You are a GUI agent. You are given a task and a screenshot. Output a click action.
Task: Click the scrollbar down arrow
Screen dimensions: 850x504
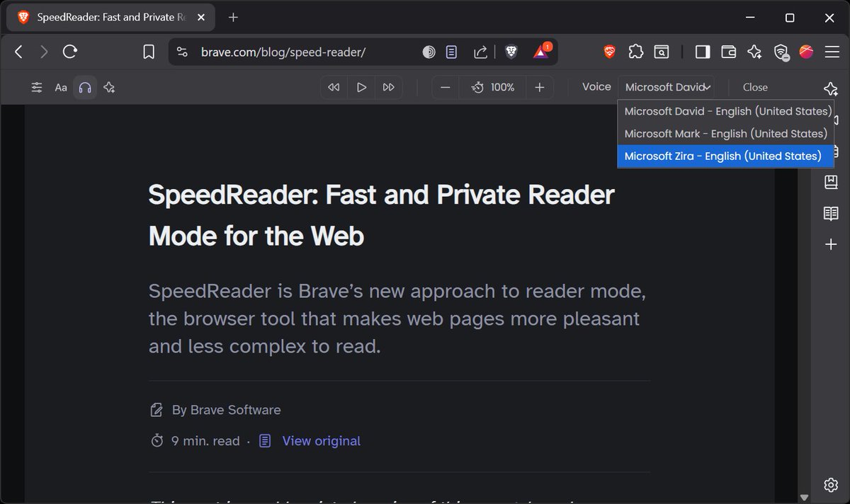tap(803, 498)
